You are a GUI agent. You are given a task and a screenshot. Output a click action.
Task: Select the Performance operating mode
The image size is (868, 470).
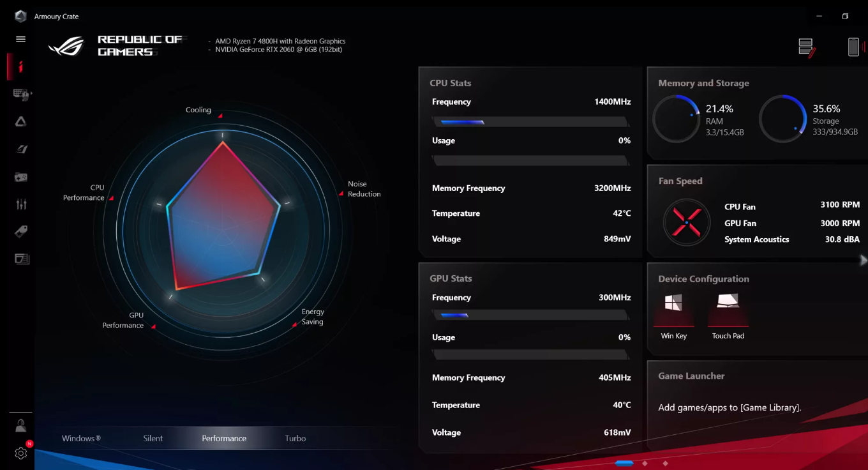coord(224,439)
